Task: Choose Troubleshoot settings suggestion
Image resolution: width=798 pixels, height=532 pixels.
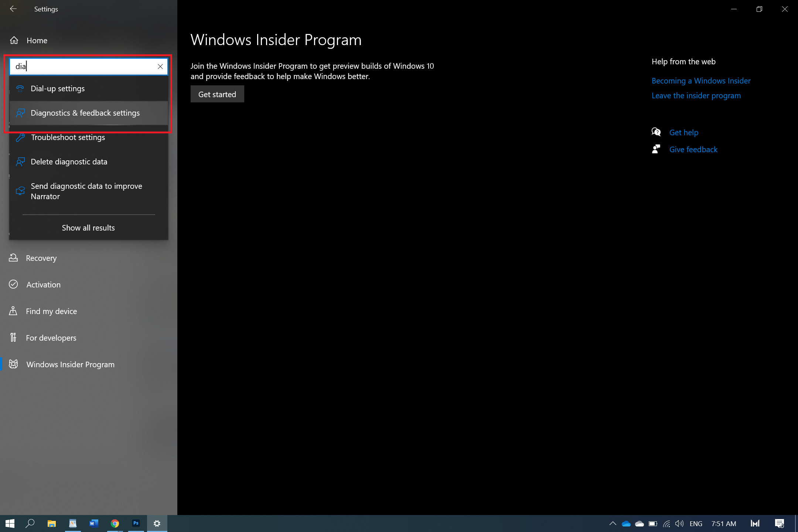Action: (x=89, y=137)
